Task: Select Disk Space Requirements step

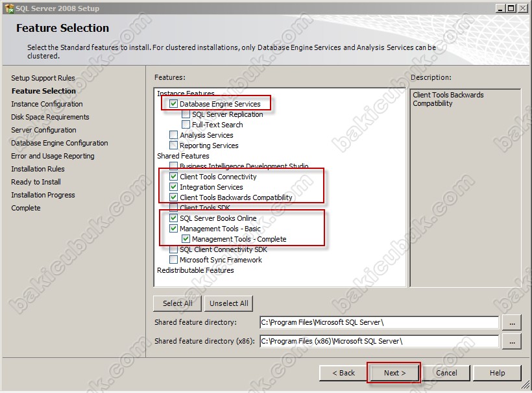Action: (50, 117)
